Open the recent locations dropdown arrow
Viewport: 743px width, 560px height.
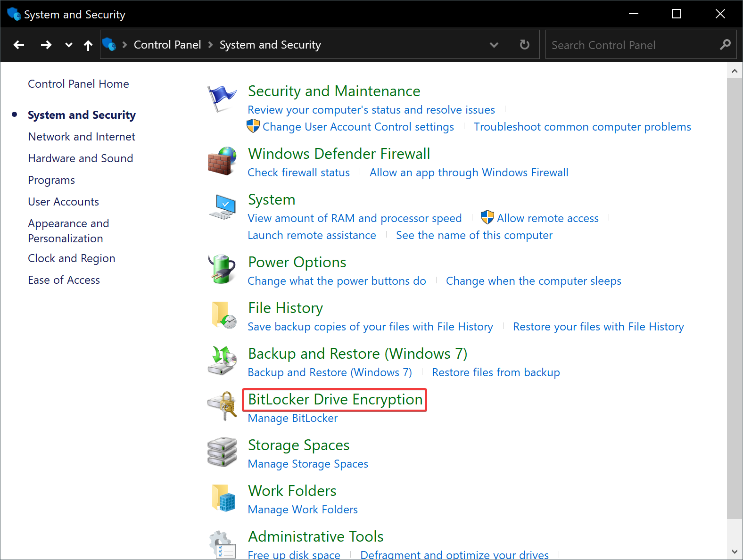click(69, 45)
